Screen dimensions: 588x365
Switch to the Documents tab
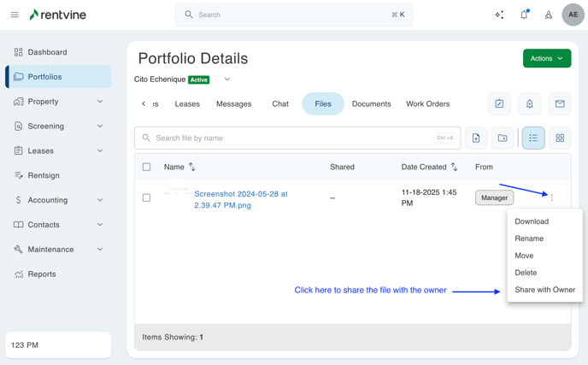pyautogui.click(x=371, y=103)
